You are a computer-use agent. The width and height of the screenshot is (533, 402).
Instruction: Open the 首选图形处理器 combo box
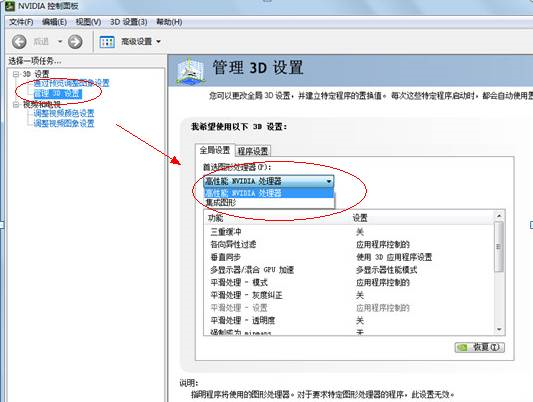(x=269, y=181)
